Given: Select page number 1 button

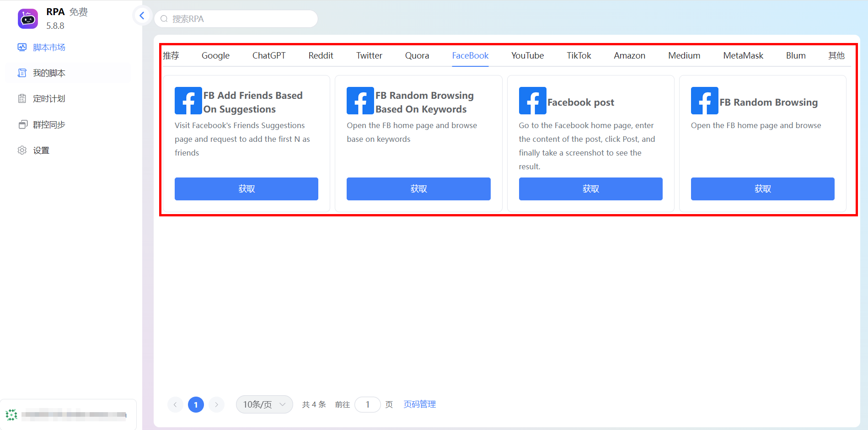Looking at the screenshot, I should [196, 404].
